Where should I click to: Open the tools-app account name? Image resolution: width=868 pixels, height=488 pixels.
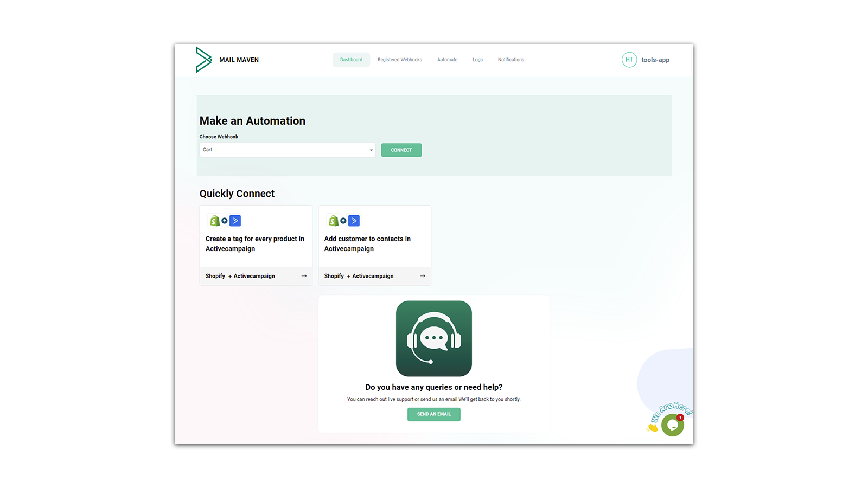(x=655, y=60)
